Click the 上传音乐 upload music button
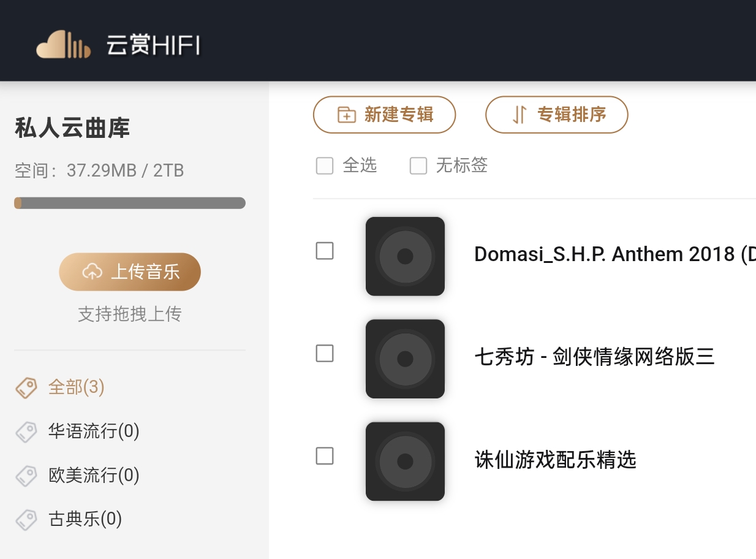Image resolution: width=756 pixels, height=559 pixels. click(x=130, y=272)
